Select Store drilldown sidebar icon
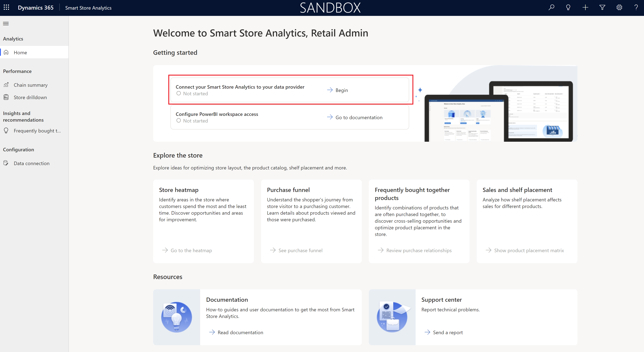Image resolution: width=644 pixels, height=352 pixels. pos(6,97)
